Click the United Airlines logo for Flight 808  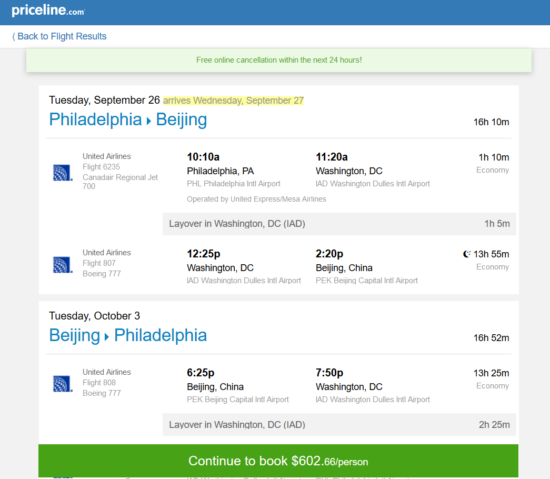(62, 384)
